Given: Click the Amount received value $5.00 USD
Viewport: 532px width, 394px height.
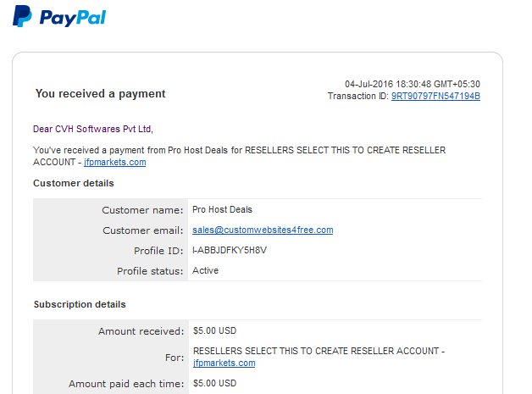Looking at the screenshot, I should coord(214,330).
